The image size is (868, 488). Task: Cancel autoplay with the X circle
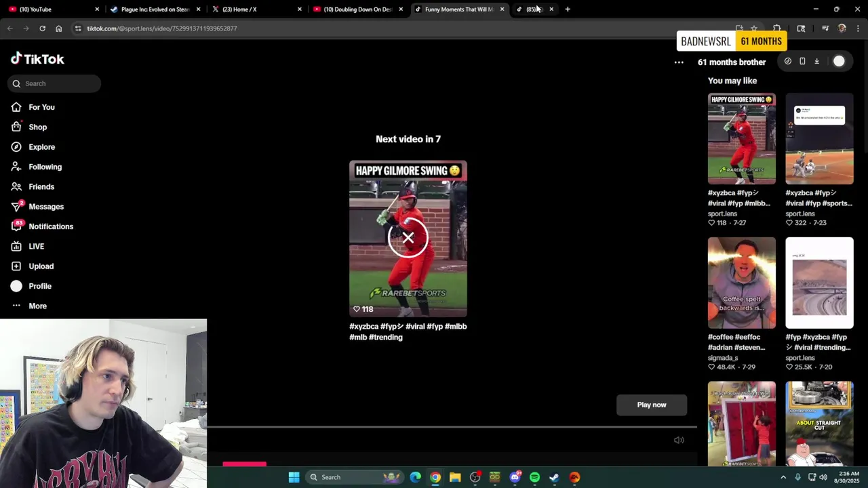pos(408,238)
